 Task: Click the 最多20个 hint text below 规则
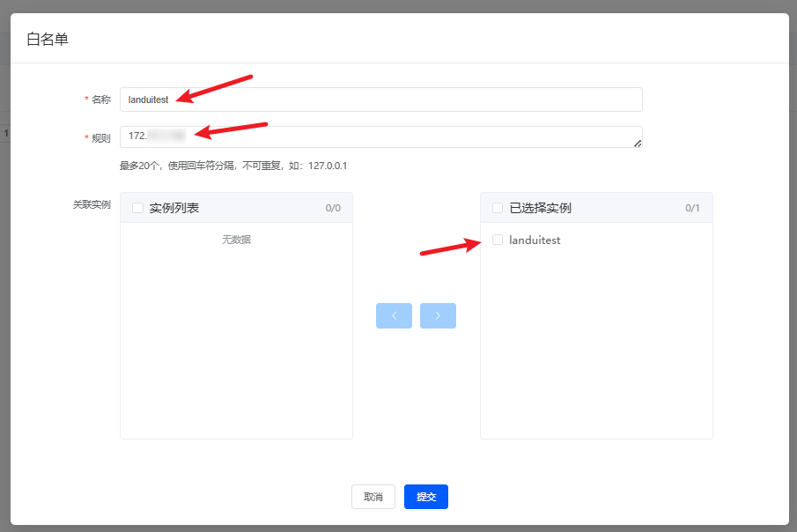[x=233, y=166]
